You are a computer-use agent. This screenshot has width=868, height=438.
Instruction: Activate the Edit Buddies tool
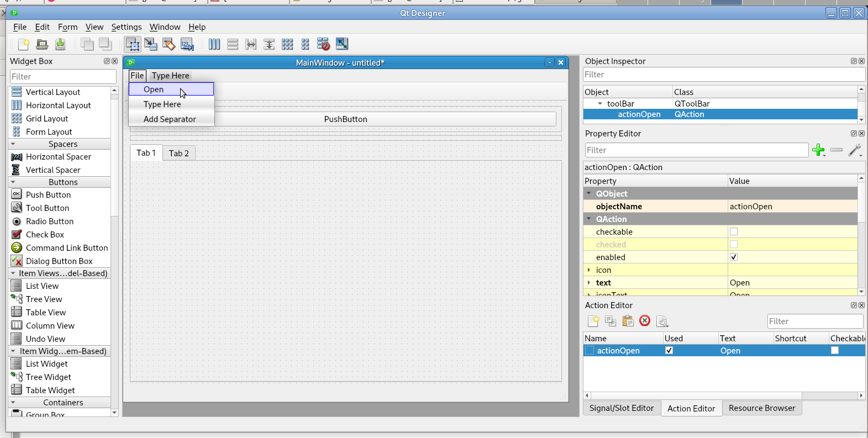click(169, 44)
